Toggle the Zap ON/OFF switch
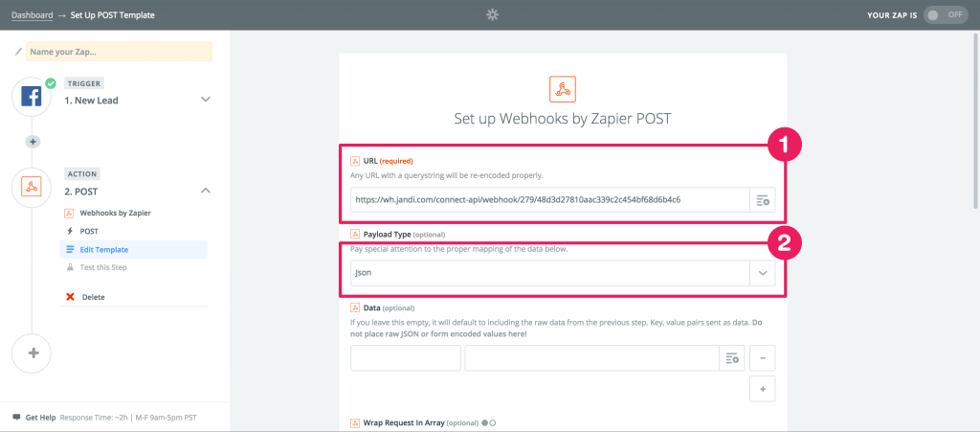This screenshot has width=980, height=432. (946, 15)
